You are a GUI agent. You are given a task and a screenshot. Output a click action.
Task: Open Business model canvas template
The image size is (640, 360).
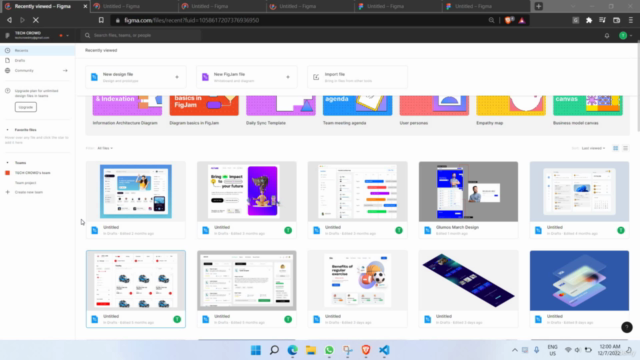pos(588,110)
